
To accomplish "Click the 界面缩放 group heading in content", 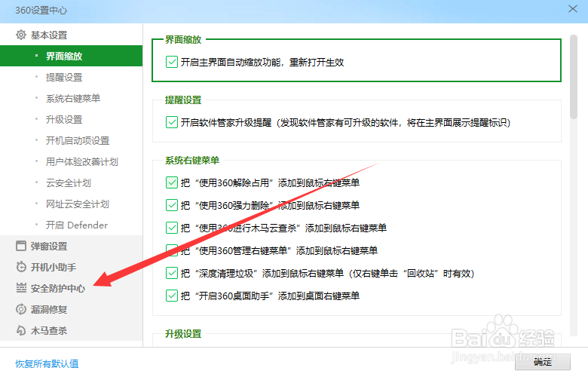I will [x=183, y=39].
